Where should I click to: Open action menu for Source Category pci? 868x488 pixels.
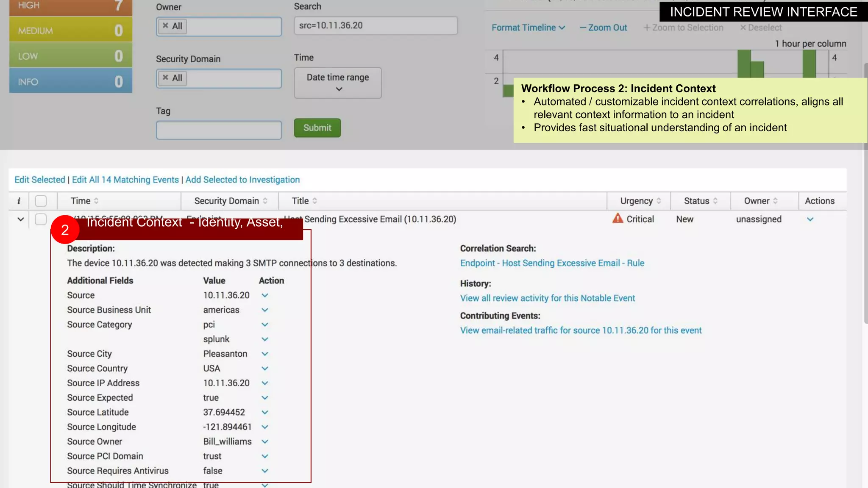pos(265,324)
